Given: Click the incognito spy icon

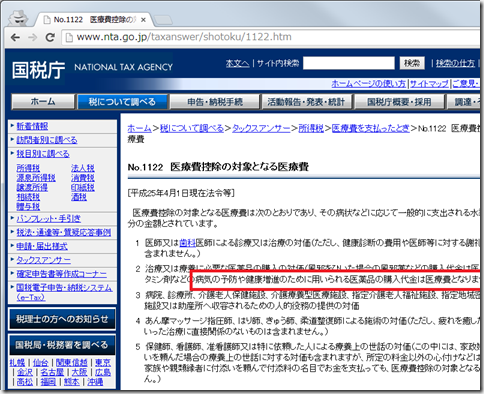Looking at the screenshot, I should click(18, 18).
